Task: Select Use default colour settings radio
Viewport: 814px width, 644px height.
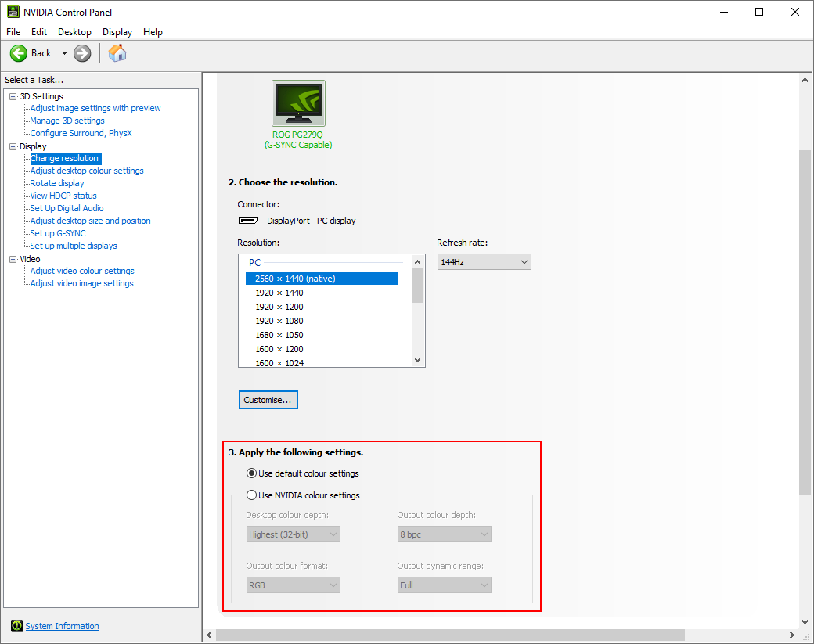Action: pos(251,473)
